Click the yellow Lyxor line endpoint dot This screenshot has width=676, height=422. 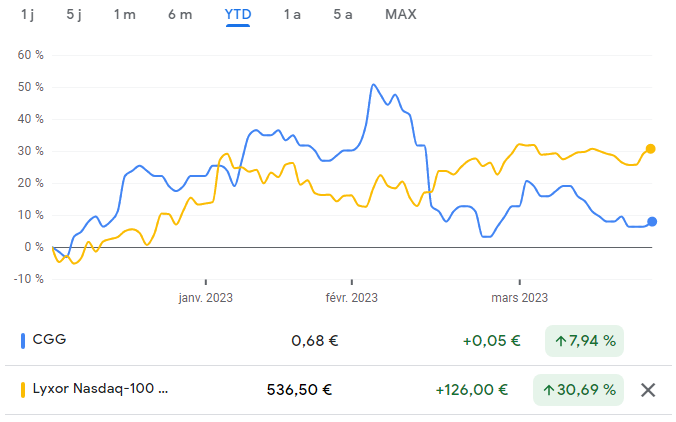pos(651,149)
